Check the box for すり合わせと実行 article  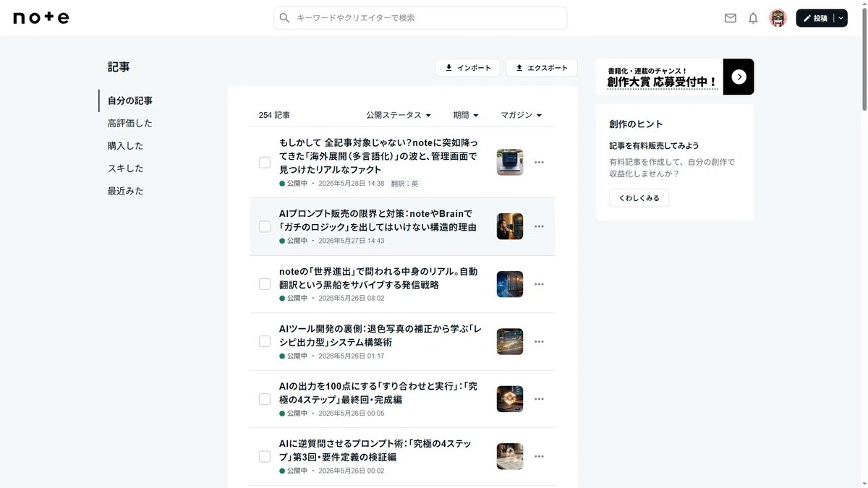click(x=265, y=399)
